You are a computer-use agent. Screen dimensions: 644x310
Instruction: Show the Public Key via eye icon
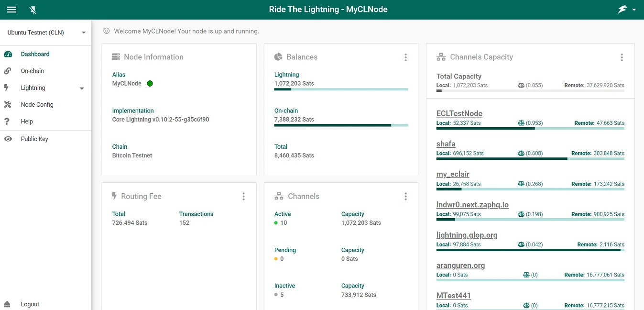(x=8, y=139)
